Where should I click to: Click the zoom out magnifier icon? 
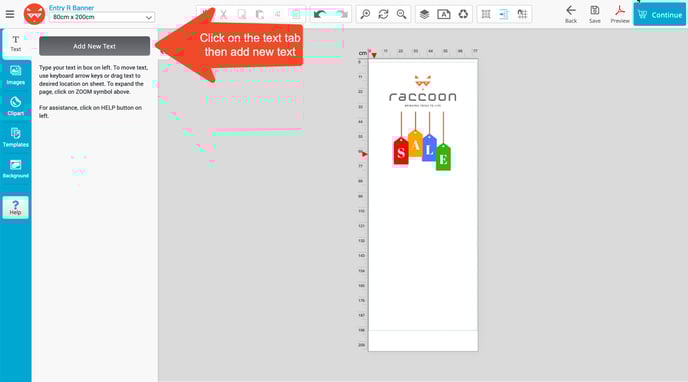pos(401,14)
